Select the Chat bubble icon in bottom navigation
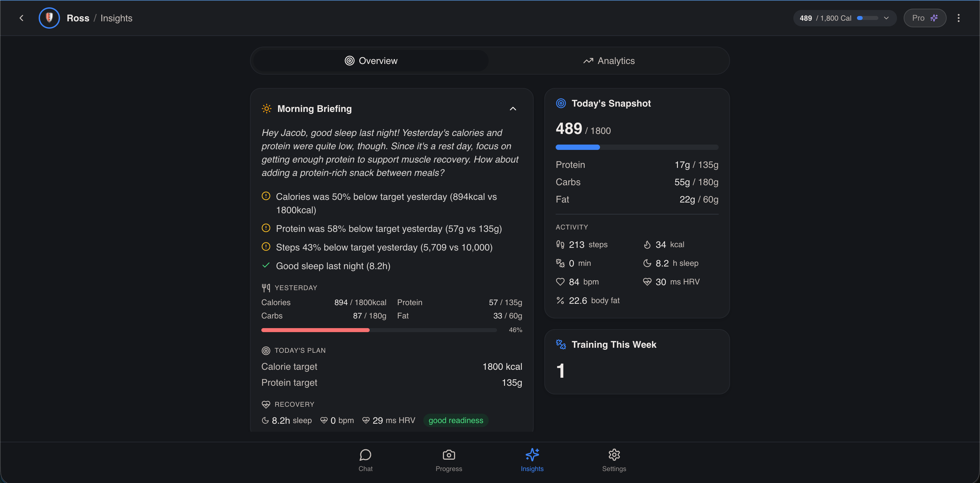Viewport: 980px width, 483px height. point(365,454)
